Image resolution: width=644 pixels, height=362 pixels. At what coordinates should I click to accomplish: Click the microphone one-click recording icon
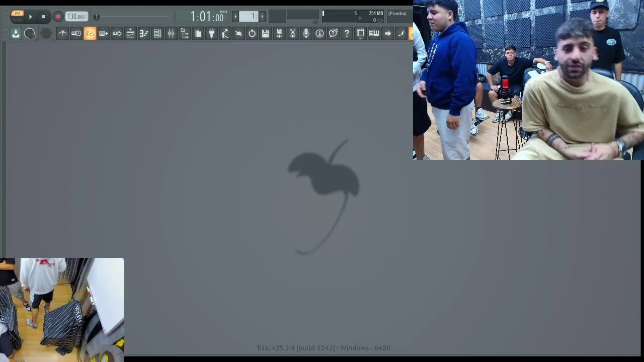pyautogui.click(x=306, y=33)
